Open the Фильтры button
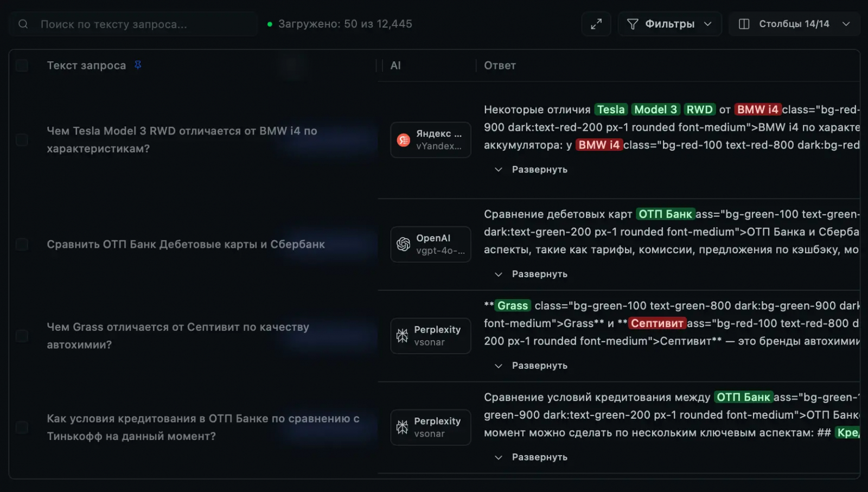Screen dimensions: 868x492 [669, 24]
